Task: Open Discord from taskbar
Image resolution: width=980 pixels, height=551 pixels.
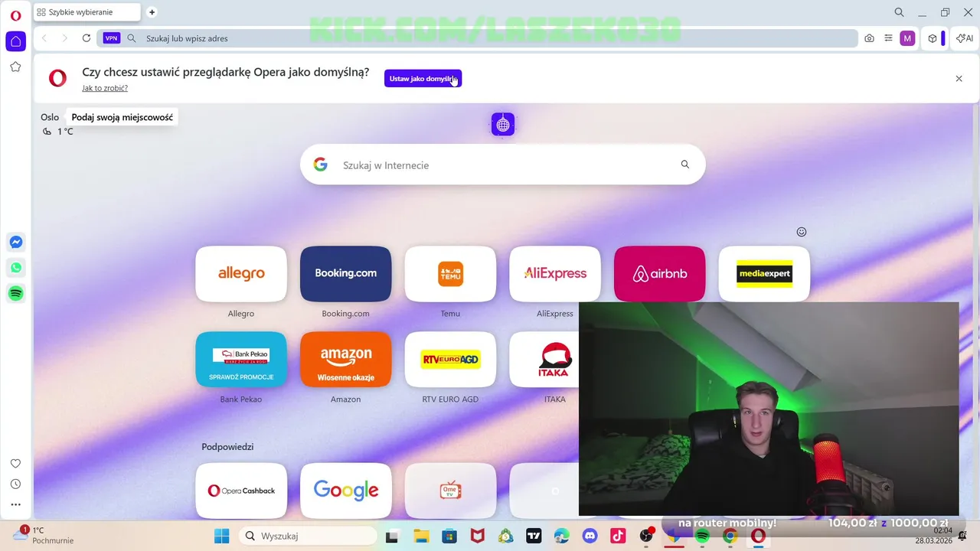Action: (x=590, y=536)
